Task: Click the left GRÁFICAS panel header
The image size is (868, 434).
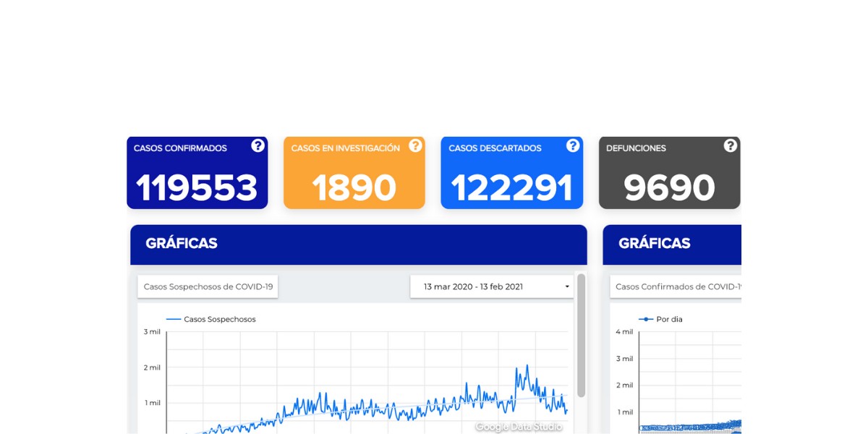Action: (x=359, y=244)
